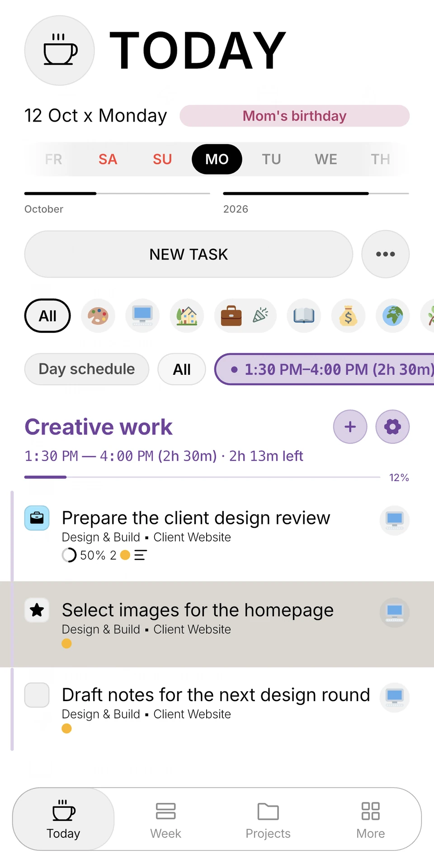Switch to the Projects tab

point(268,819)
